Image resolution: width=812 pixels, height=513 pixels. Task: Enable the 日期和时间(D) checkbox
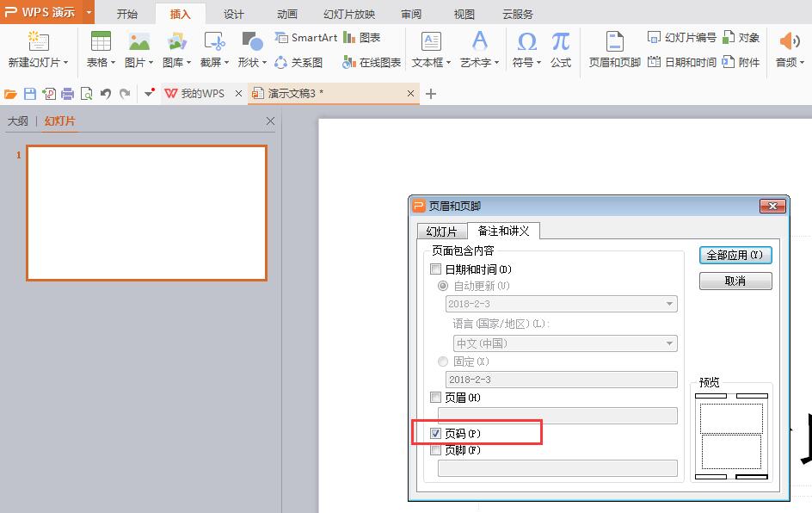[435, 269]
